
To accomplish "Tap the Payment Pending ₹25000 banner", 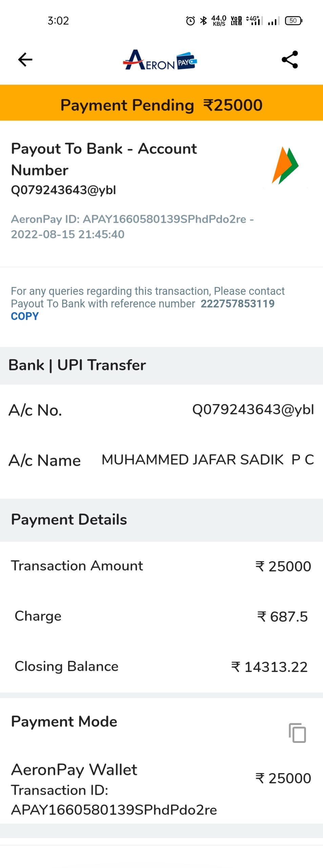I will click(161, 105).
